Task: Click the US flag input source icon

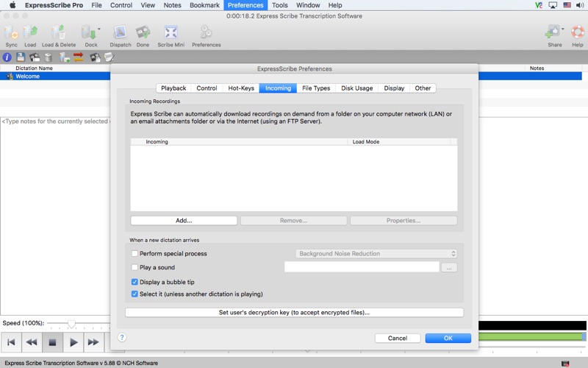Action: pos(567,5)
